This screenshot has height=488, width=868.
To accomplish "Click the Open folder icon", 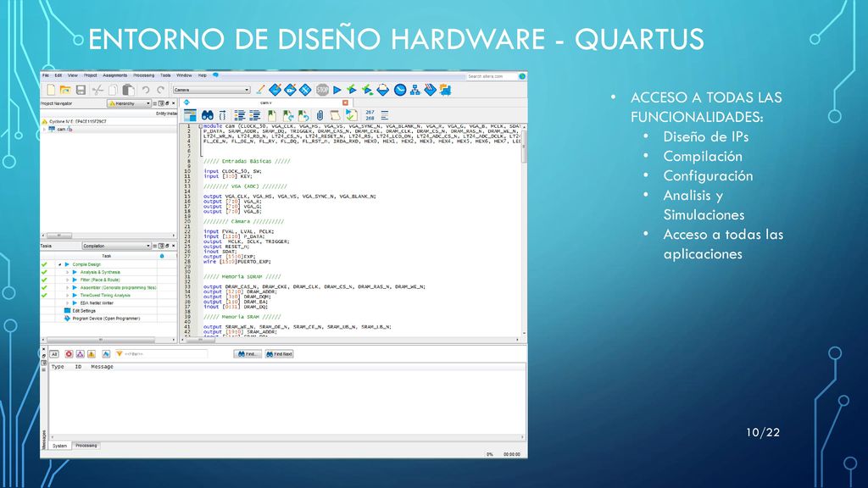I will pyautogui.click(x=65, y=90).
